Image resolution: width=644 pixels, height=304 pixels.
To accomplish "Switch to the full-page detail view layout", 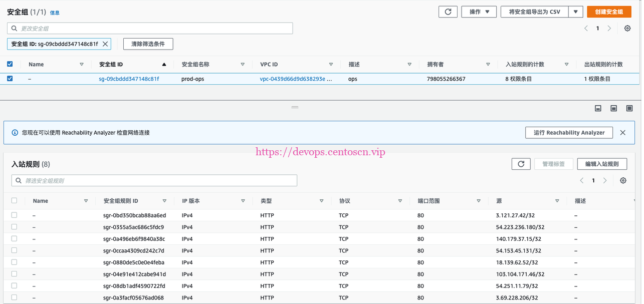I will point(629,108).
